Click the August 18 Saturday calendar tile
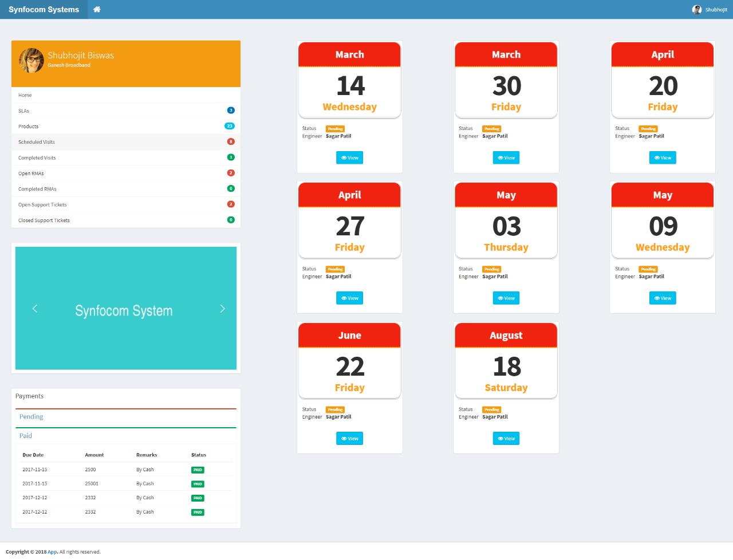 (x=506, y=361)
